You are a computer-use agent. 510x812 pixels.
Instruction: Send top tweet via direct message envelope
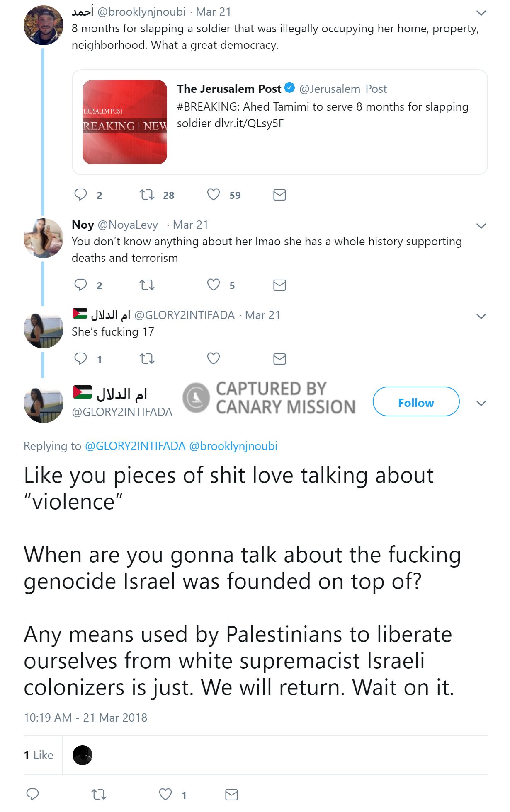tap(279, 195)
